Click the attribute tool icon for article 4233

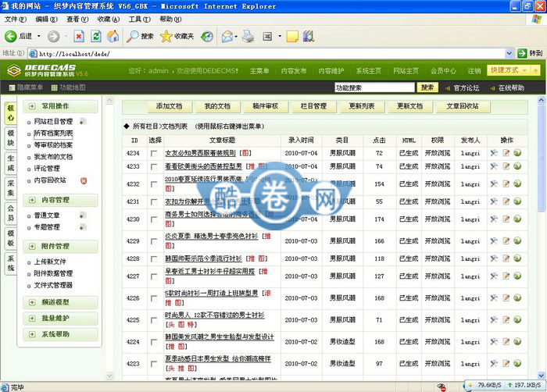[494, 166]
